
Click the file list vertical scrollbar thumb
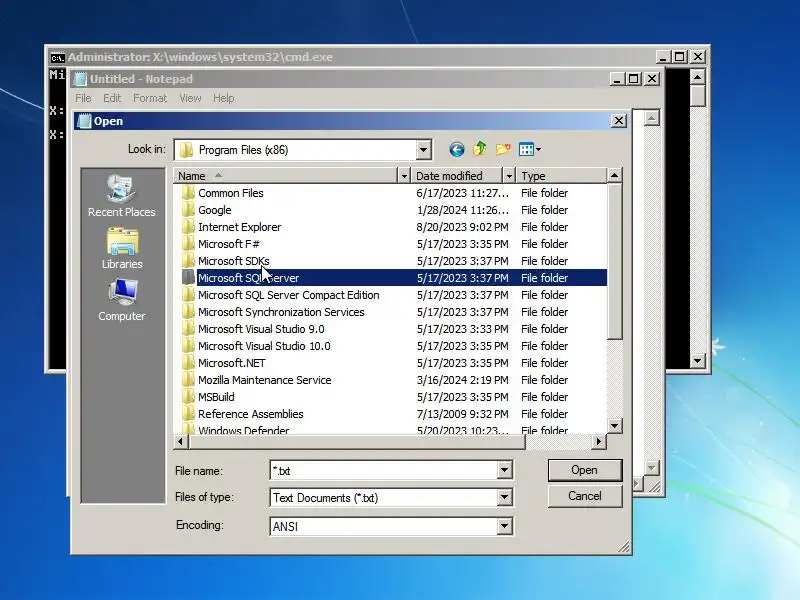pos(615,261)
